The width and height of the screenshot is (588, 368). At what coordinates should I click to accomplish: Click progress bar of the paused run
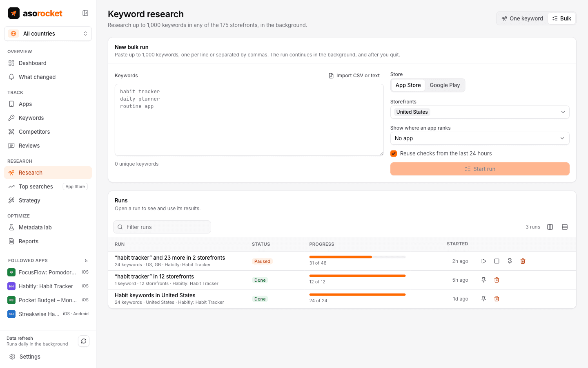click(x=357, y=257)
